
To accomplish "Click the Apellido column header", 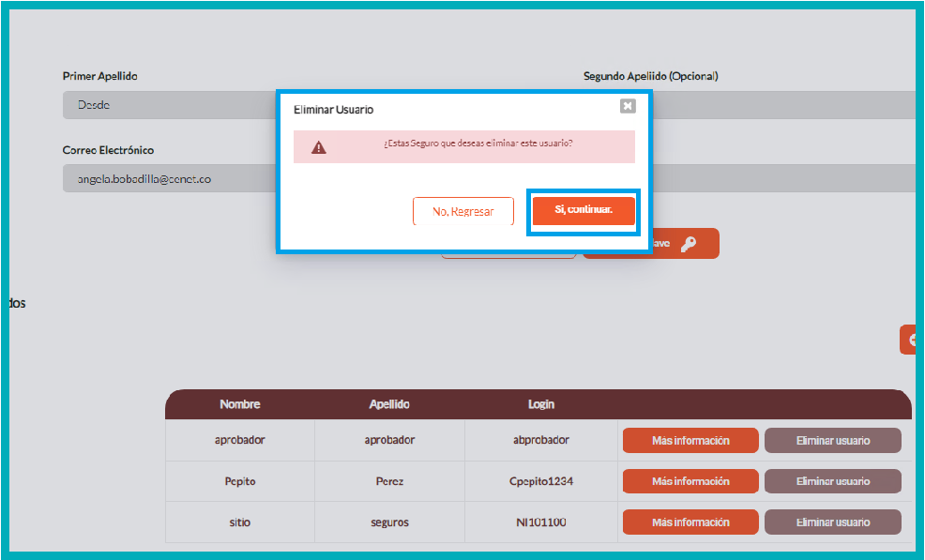I will 389,404.
